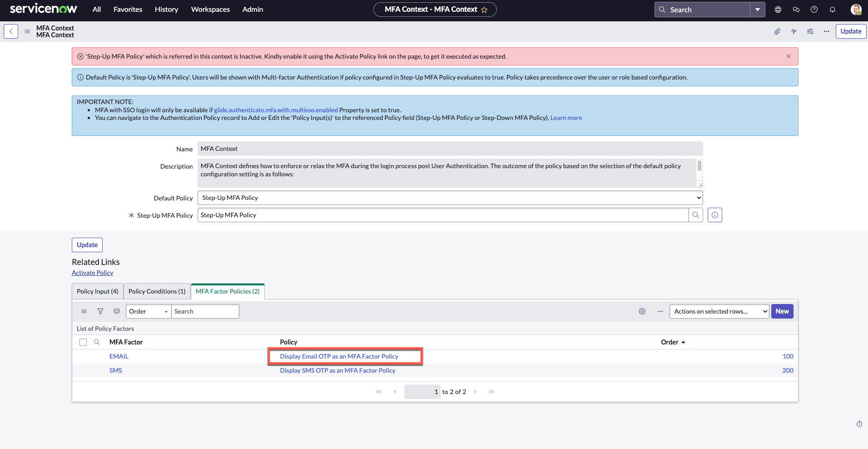Look up Step-Up MFA Policy with magnifier
The width and height of the screenshot is (868, 449).
[x=696, y=215]
